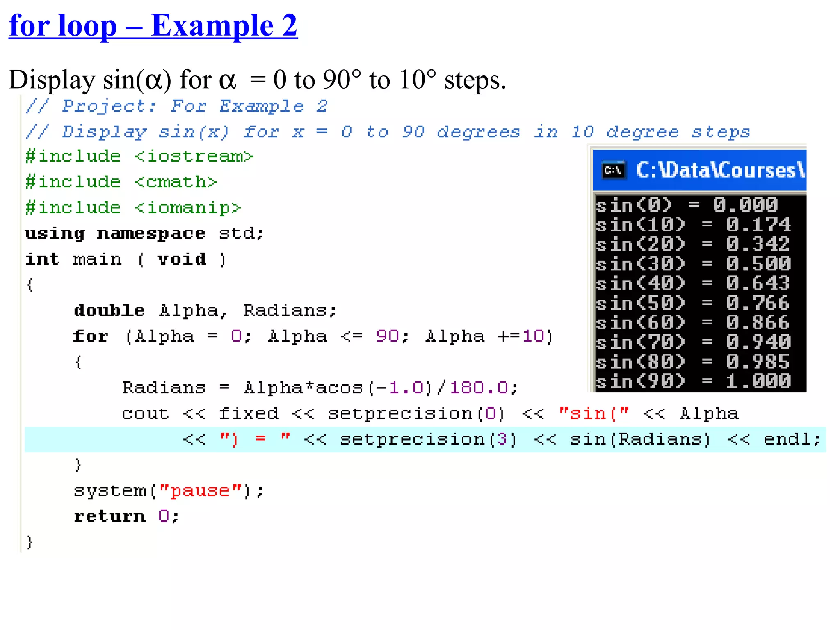Click the '#include <iomanip>' line
Screen dimensions: 840x630
pyautogui.click(x=133, y=208)
